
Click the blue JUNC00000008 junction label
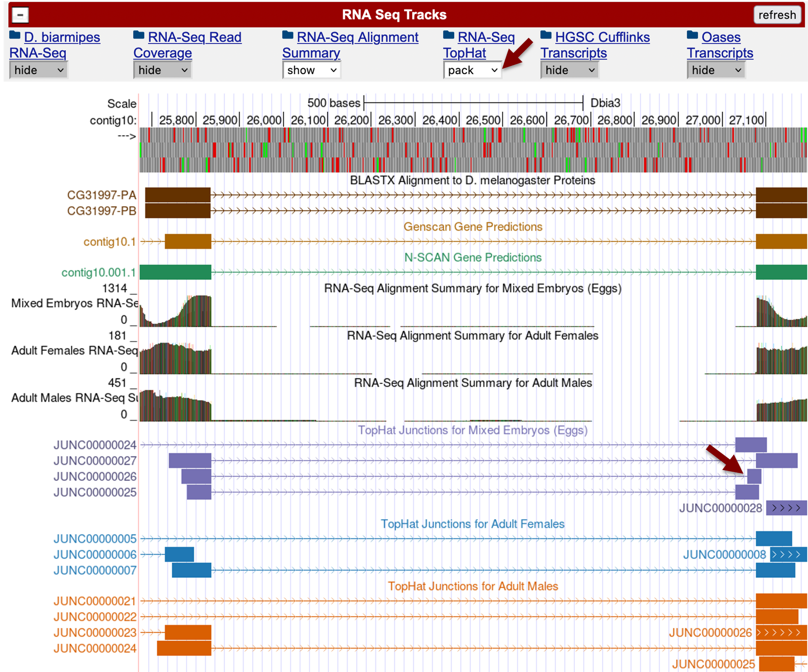[x=725, y=554]
